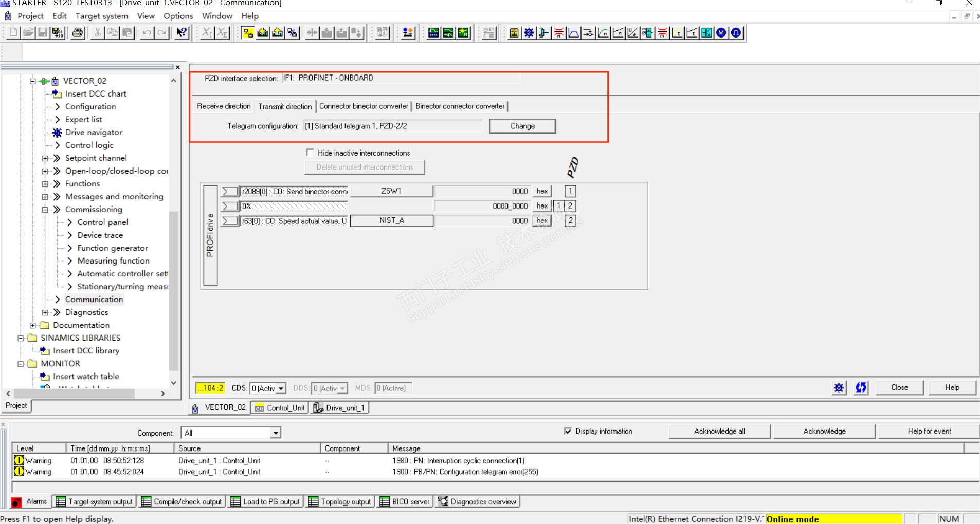Click the blue refresh arrows icon beside Close

click(861, 388)
